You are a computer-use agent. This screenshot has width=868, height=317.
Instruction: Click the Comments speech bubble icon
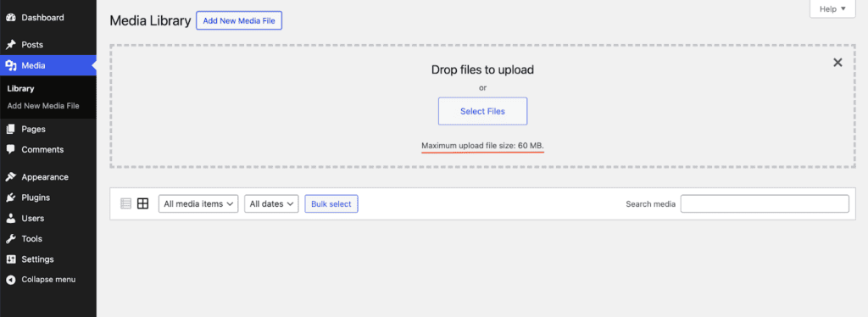[10, 149]
